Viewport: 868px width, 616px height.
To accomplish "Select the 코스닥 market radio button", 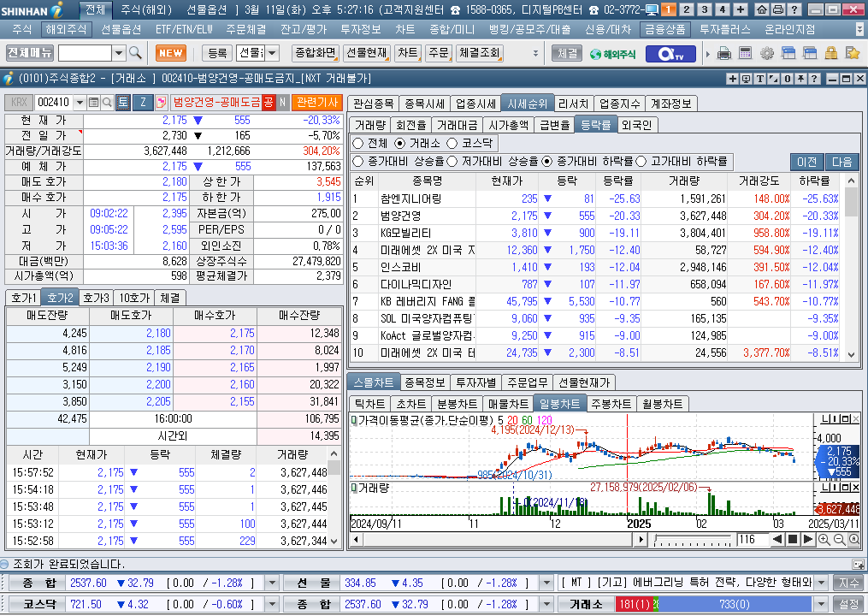I will (452, 144).
